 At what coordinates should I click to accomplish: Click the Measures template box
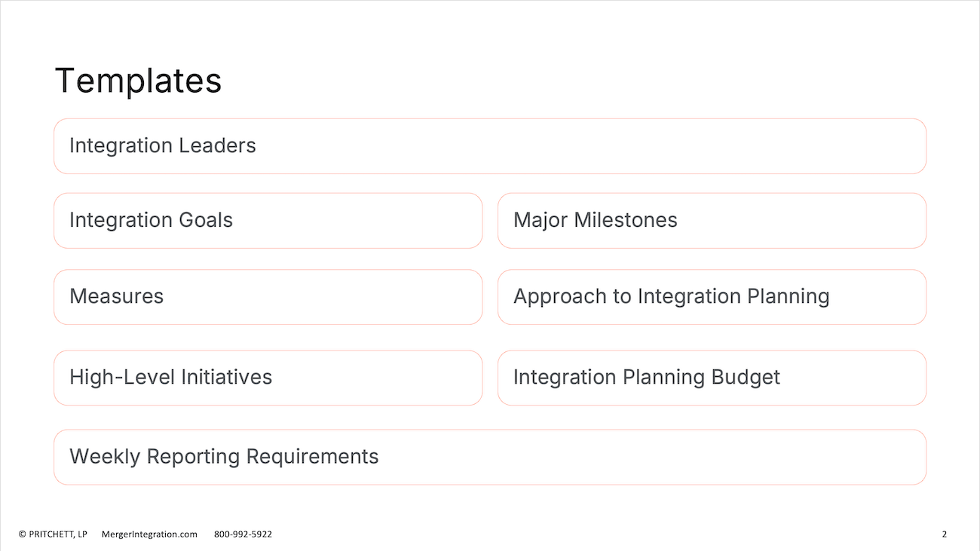point(268,297)
